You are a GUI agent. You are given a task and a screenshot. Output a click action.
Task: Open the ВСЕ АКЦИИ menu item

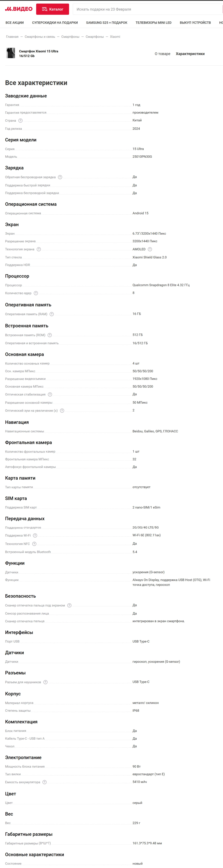(x=15, y=23)
